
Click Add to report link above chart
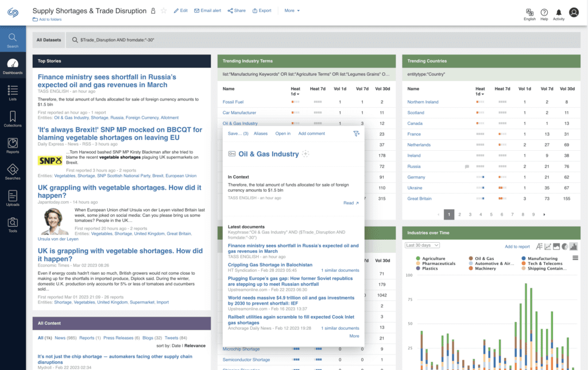click(x=517, y=247)
